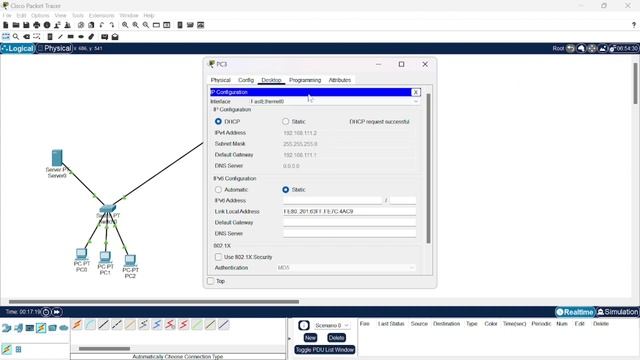
Task: Click the Print icon in toolbar
Action: pos(37,25)
